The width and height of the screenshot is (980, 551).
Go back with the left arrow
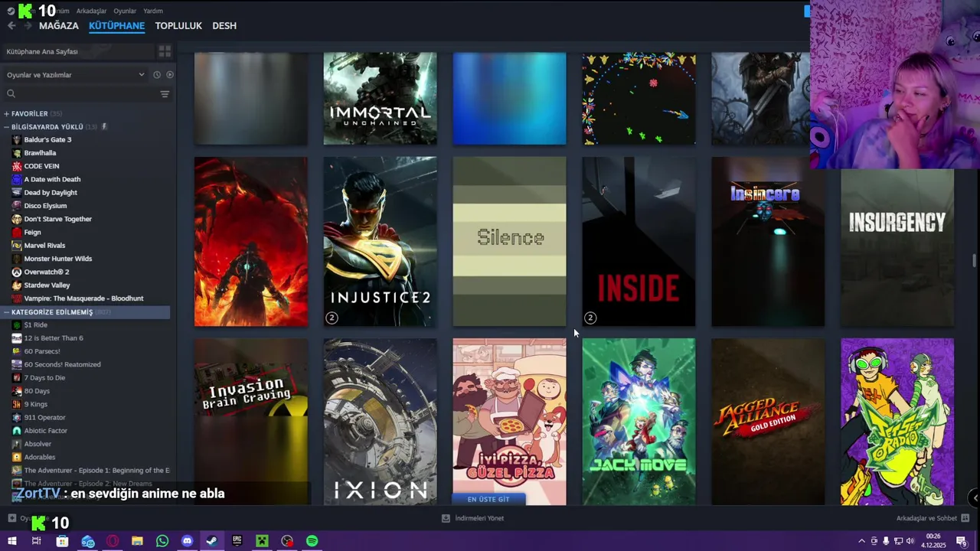[x=11, y=26]
